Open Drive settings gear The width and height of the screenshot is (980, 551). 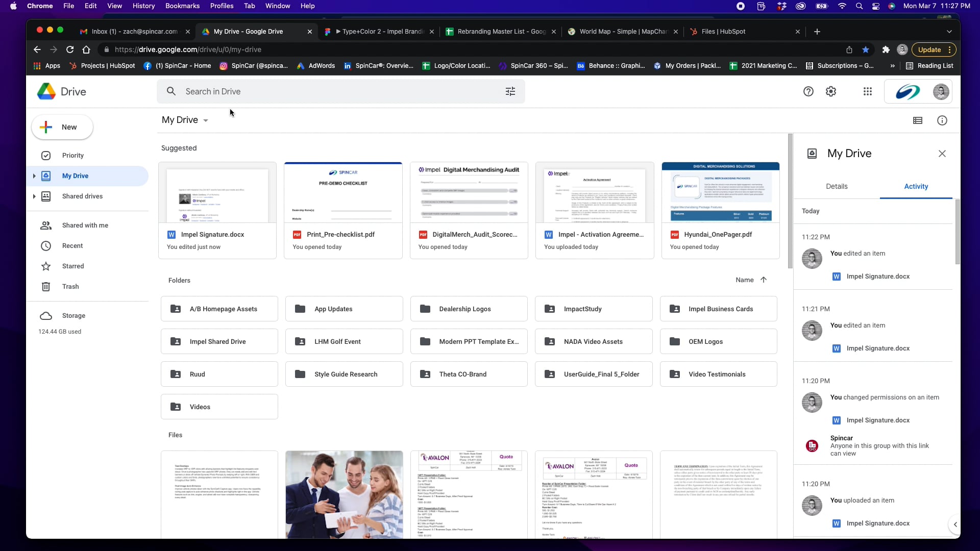(x=831, y=91)
